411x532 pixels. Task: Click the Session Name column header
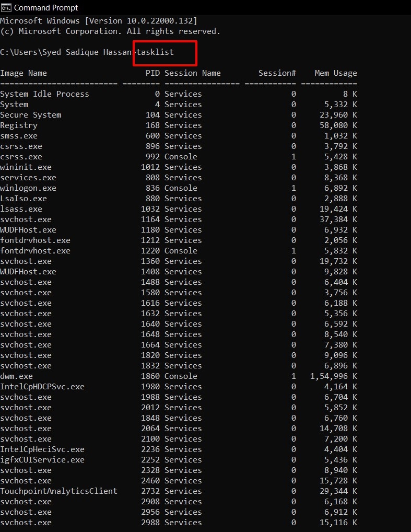pyautogui.click(x=192, y=73)
